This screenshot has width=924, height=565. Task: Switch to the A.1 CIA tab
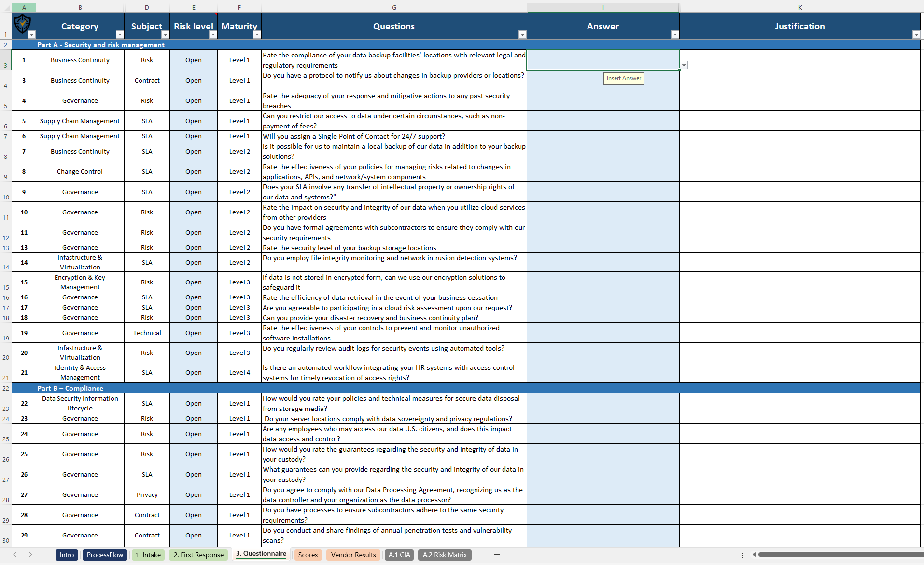(399, 555)
